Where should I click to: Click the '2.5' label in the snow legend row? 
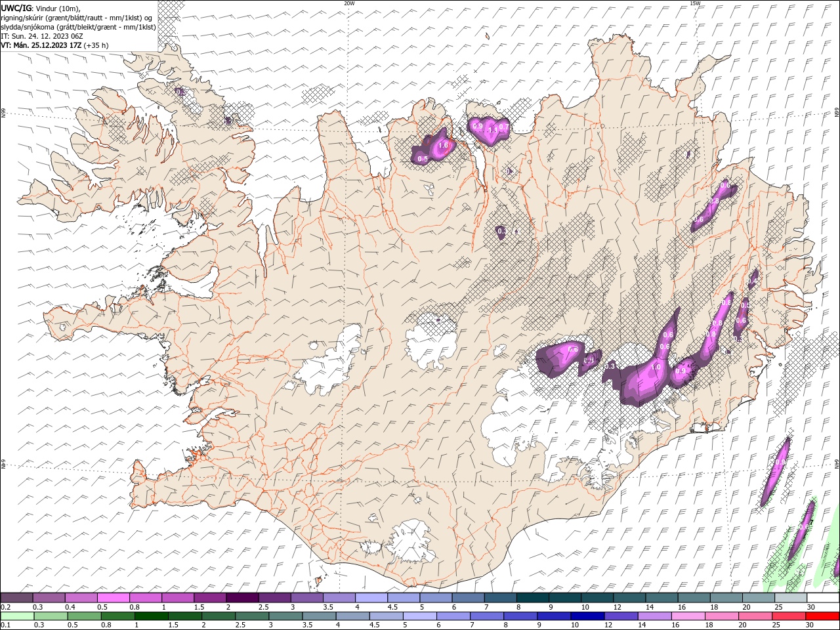pos(264,607)
